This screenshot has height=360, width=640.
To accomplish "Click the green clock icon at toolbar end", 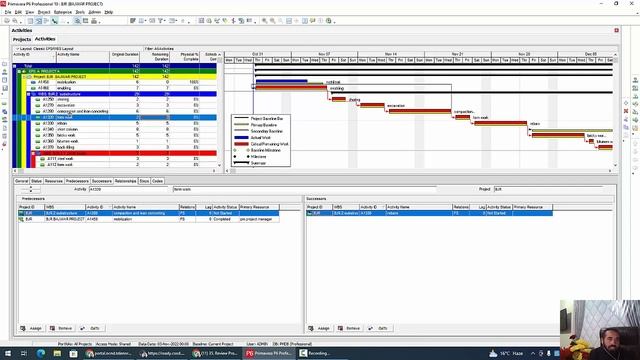I will pos(329,21).
